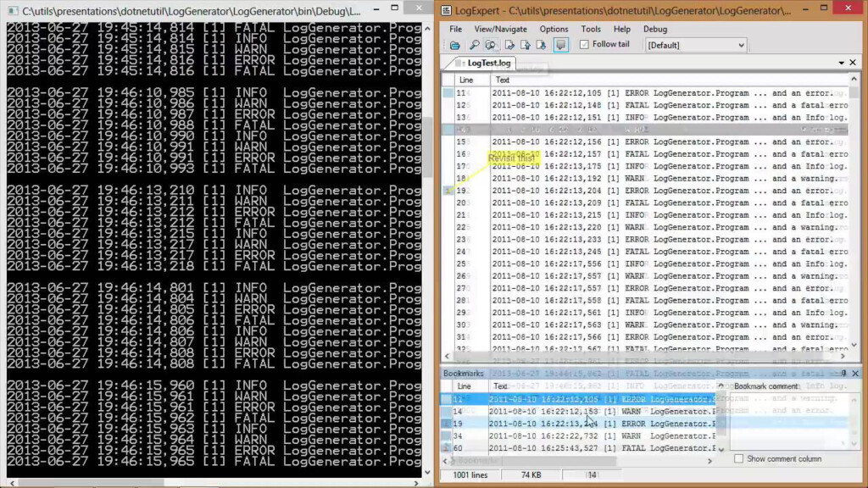Click Bookmarks list vertical scrollbar down arrow
868x488 pixels.
click(x=721, y=449)
